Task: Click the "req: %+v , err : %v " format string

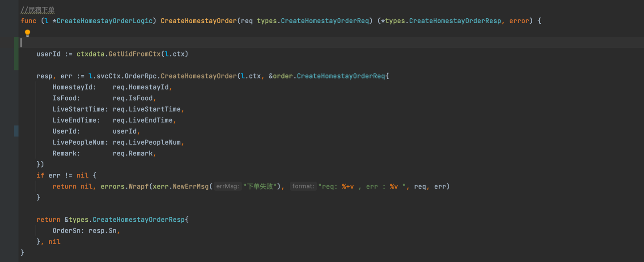Action: pos(362,186)
